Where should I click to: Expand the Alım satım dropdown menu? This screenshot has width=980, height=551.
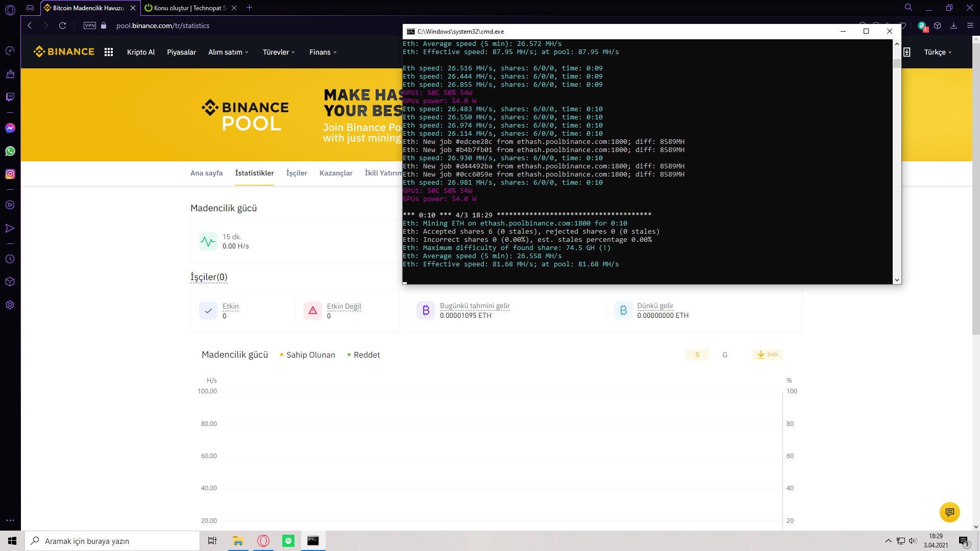coord(228,52)
